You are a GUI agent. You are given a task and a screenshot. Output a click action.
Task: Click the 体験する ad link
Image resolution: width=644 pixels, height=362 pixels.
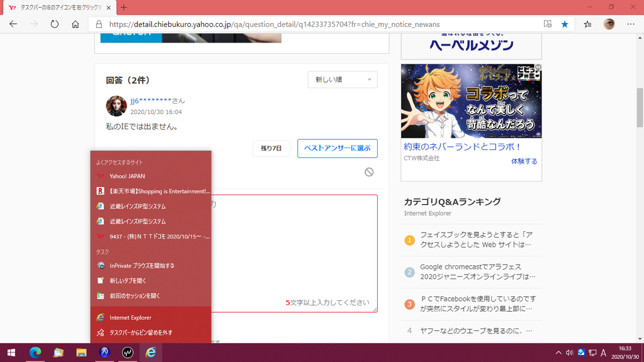[x=523, y=161]
